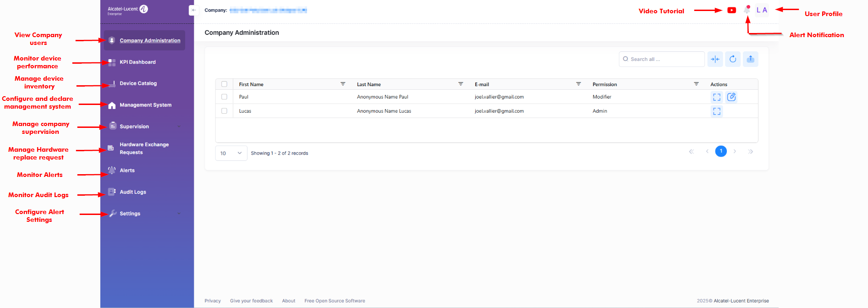868x308 pixels.
Task: Open the rows-per-page dropdown showing 10
Action: click(231, 153)
